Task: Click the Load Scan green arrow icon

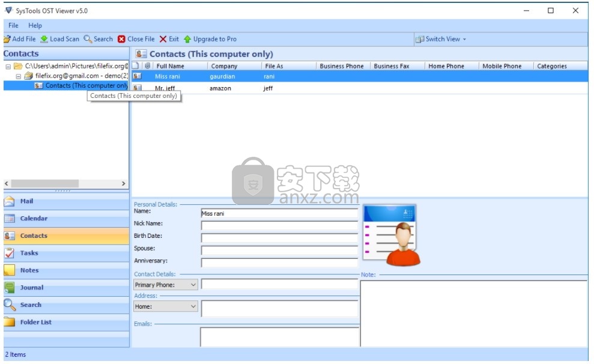Action: click(44, 39)
